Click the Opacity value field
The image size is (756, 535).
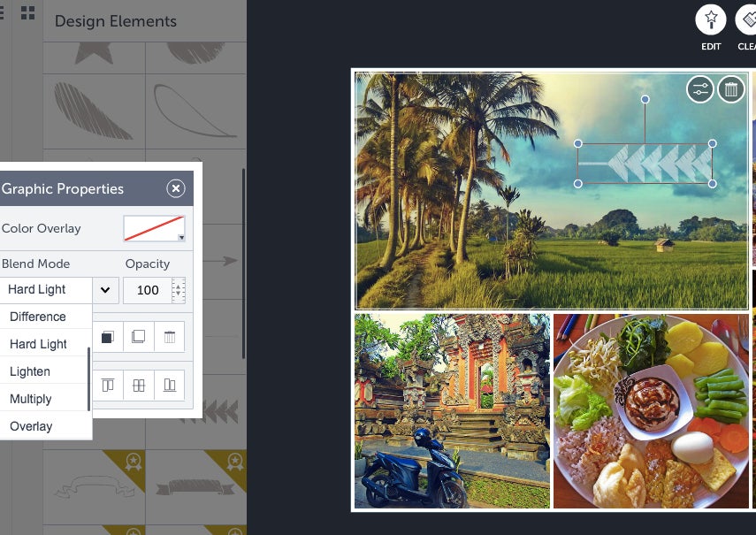click(148, 290)
